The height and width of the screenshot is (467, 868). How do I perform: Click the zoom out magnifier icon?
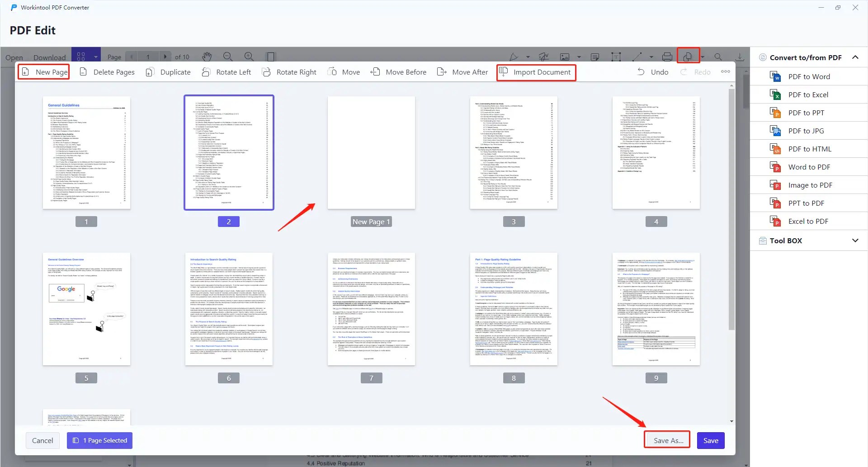pyautogui.click(x=228, y=57)
